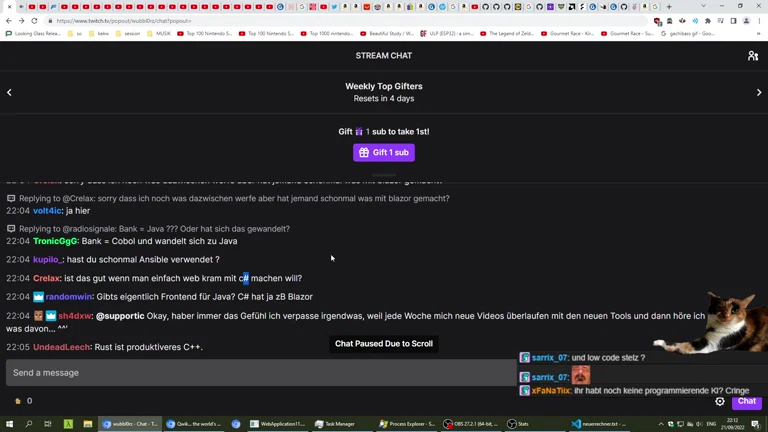Click sh4dxw's avatar face badge
The width and height of the screenshot is (768, 432).
[x=39, y=316]
